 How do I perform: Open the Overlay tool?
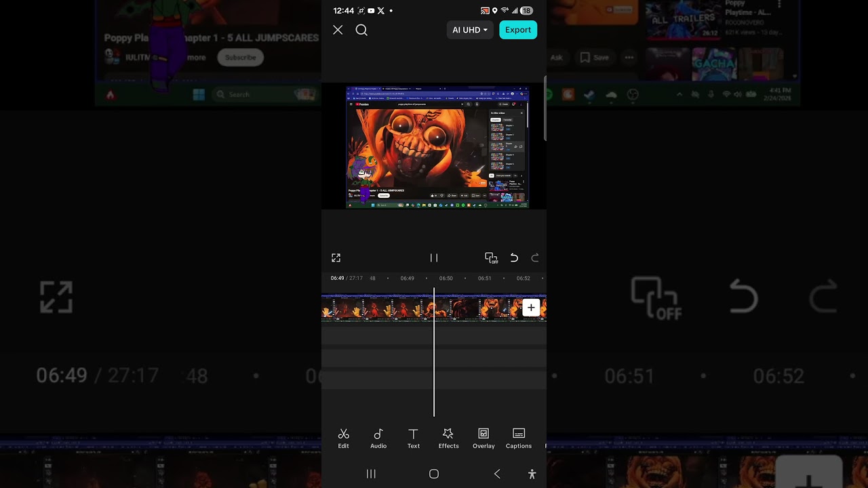coord(484,439)
